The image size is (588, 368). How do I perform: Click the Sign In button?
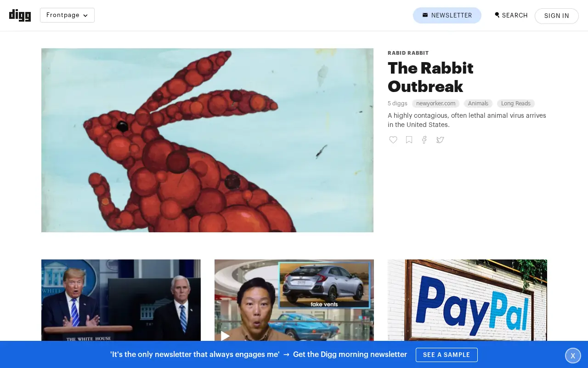pyautogui.click(x=556, y=16)
